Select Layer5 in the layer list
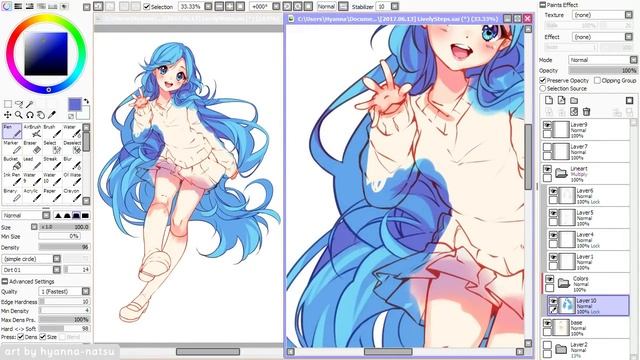640x360 pixels. click(589, 218)
